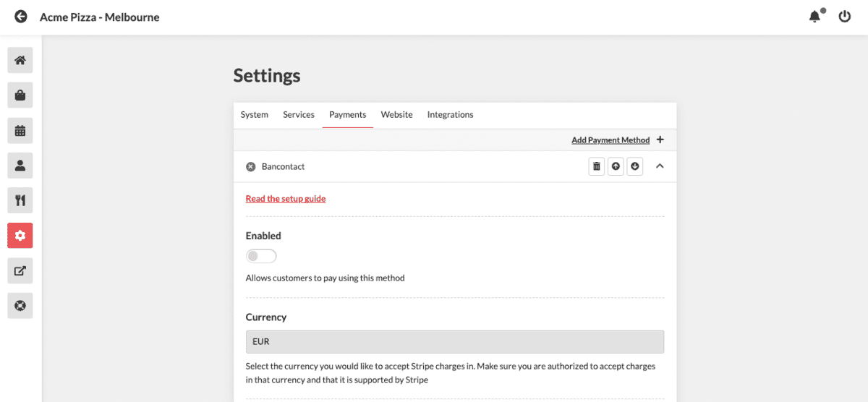The width and height of the screenshot is (868, 402).
Task: Select the gear settings sidebar icon
Action: (x=20, y=236)
